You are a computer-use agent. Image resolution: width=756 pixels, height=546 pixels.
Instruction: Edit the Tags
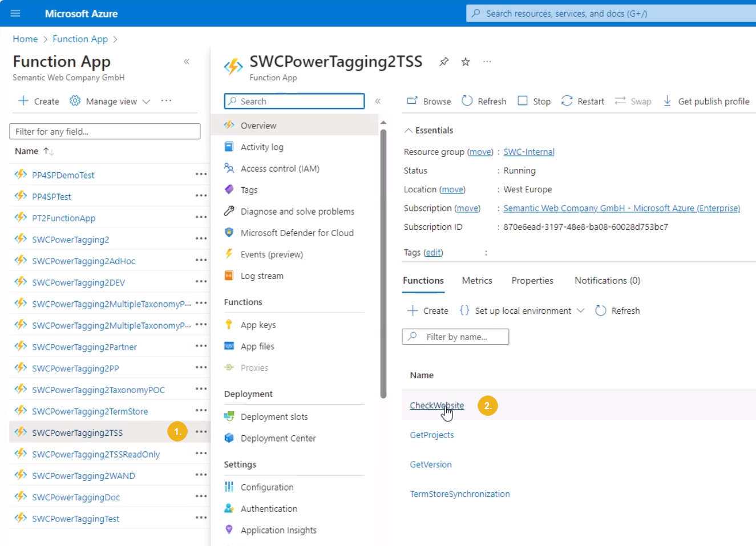click(433, 252)
